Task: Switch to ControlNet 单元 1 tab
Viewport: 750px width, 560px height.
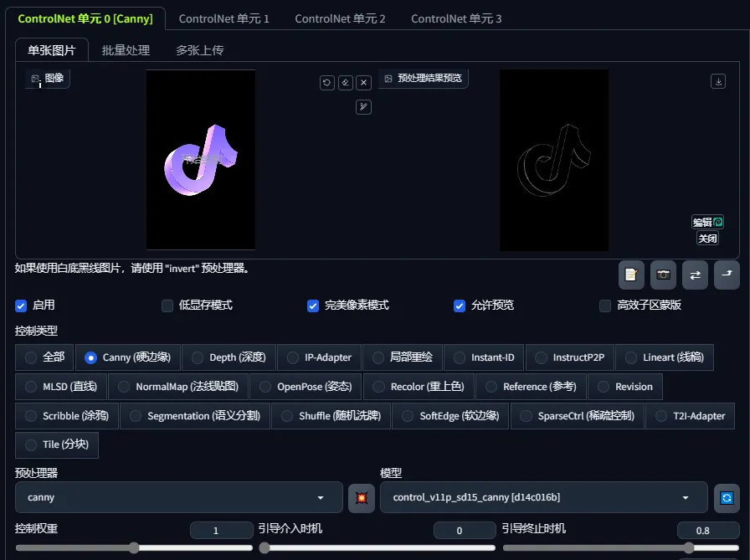Action: pyautogui.click(x=223, y=18)
